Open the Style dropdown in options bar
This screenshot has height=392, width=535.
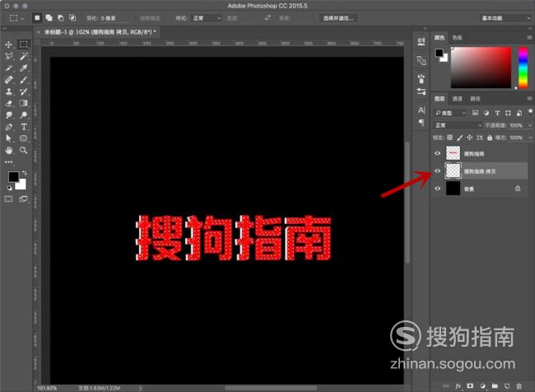[207, 18]
